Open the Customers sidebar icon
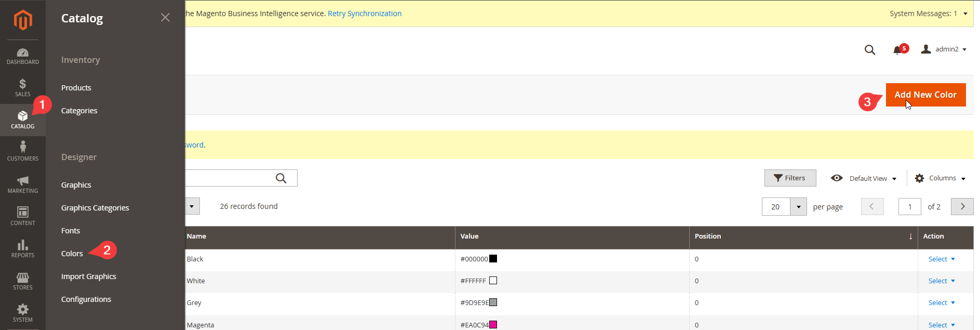 pos(22,152)
